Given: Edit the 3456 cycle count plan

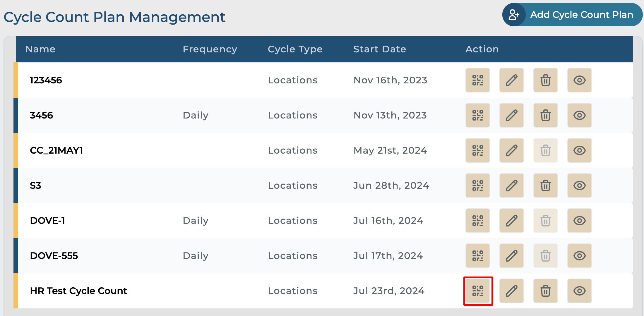Looking at the screenshot, I should 511,115.
